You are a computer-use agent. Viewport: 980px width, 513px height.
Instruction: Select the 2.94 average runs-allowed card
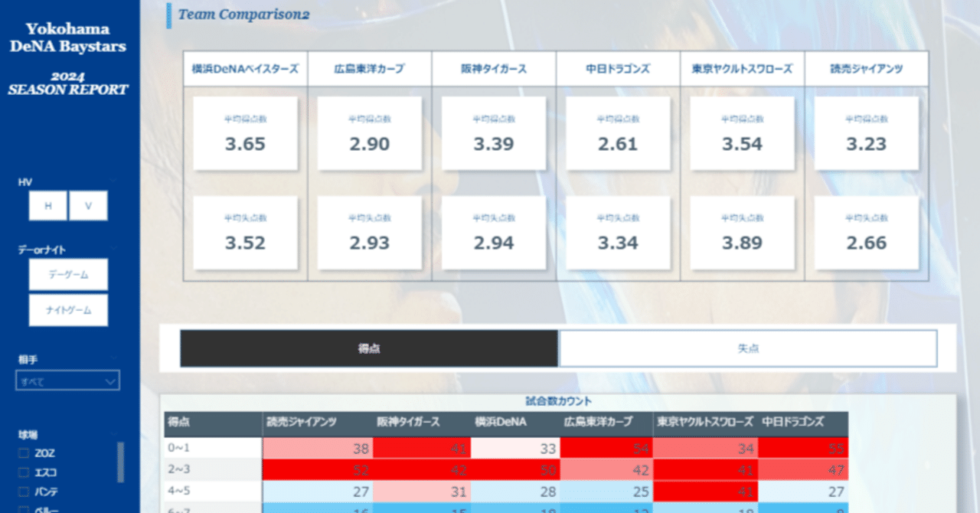[494, 233]
